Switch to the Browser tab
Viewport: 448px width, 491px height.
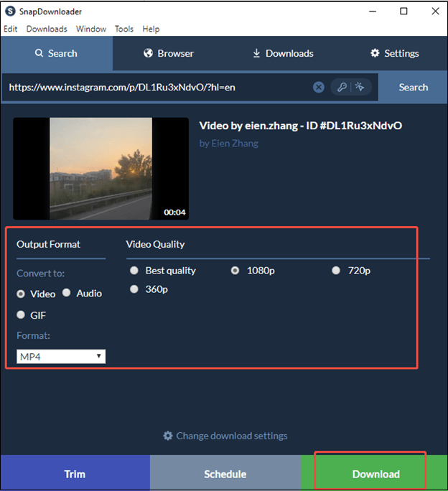(x=169, y=53)
